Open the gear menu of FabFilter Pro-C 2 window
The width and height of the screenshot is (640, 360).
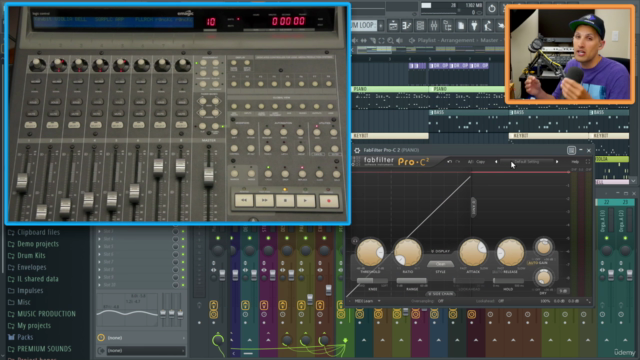pyautogui.click(x=357, y=150)
